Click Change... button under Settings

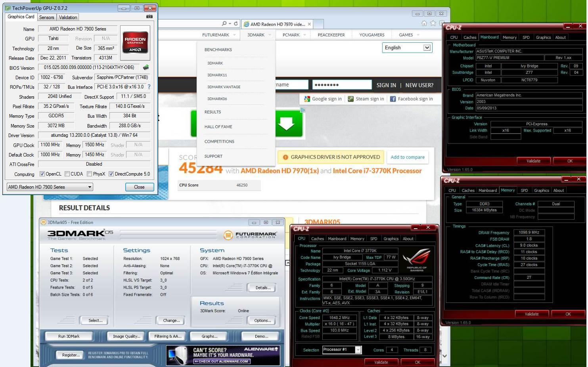[171, 320]
